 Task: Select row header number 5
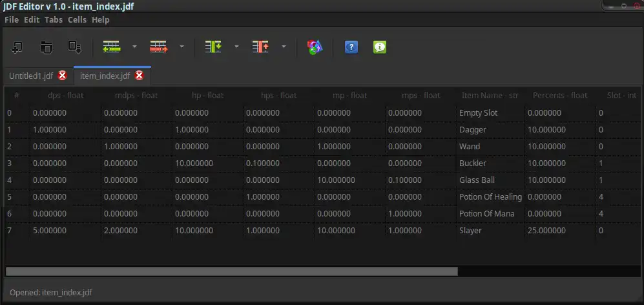17,197
